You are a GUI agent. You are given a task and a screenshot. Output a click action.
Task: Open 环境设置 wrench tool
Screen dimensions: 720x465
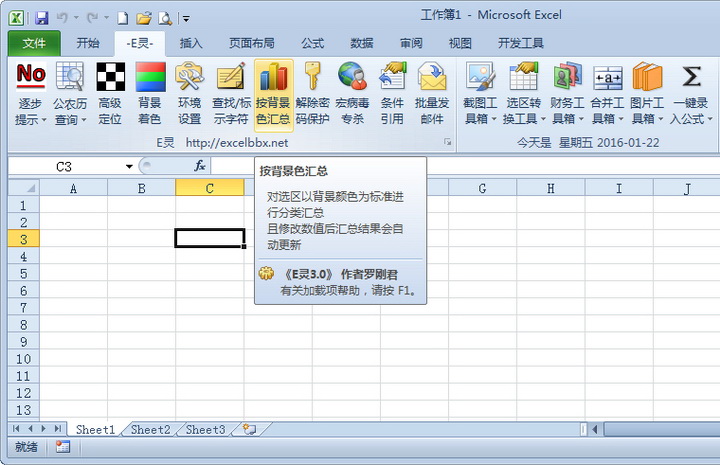point(189,76)
